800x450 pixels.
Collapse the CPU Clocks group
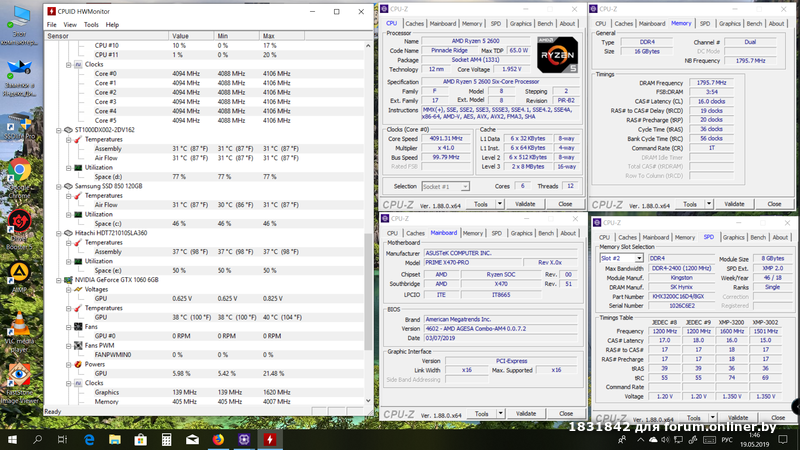[x=68, y=65]
